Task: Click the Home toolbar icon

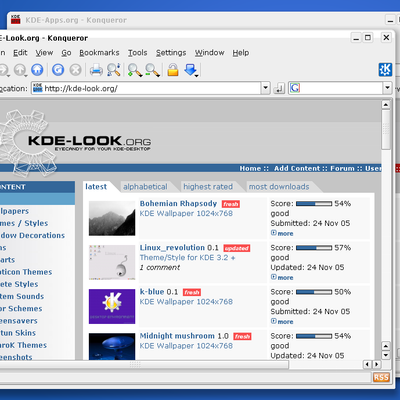Action: click(x=37, y=70)
